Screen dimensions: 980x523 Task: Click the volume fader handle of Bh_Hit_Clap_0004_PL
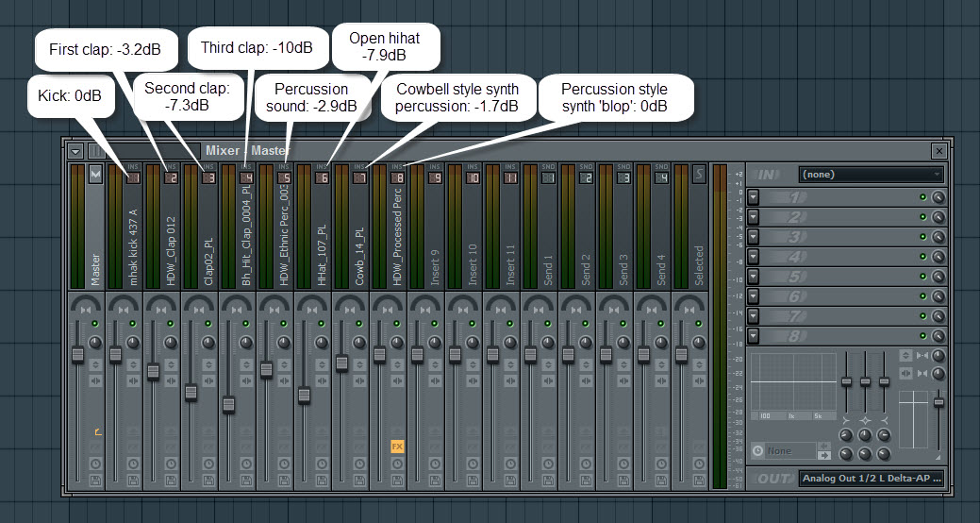[x=228, y=405]
